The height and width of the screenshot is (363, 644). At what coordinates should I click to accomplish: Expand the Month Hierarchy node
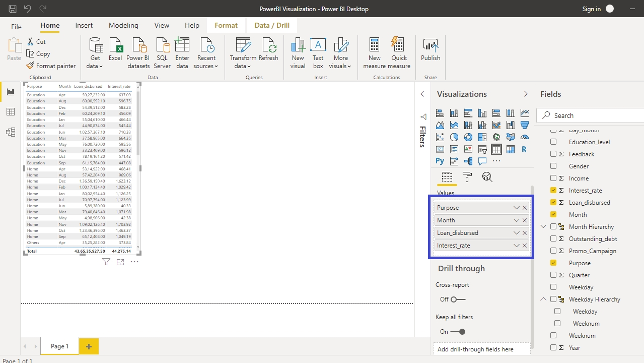543,227
